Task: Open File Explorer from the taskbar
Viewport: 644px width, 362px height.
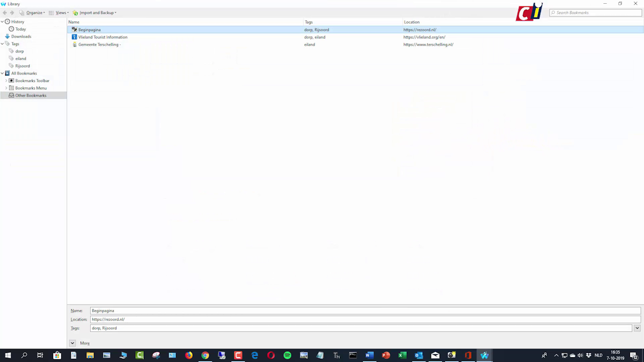Action: [x=90, y=355]
